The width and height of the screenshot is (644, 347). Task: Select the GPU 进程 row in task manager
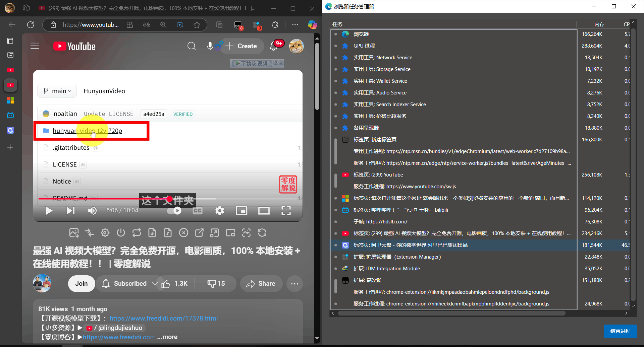(x=480, y=46)
